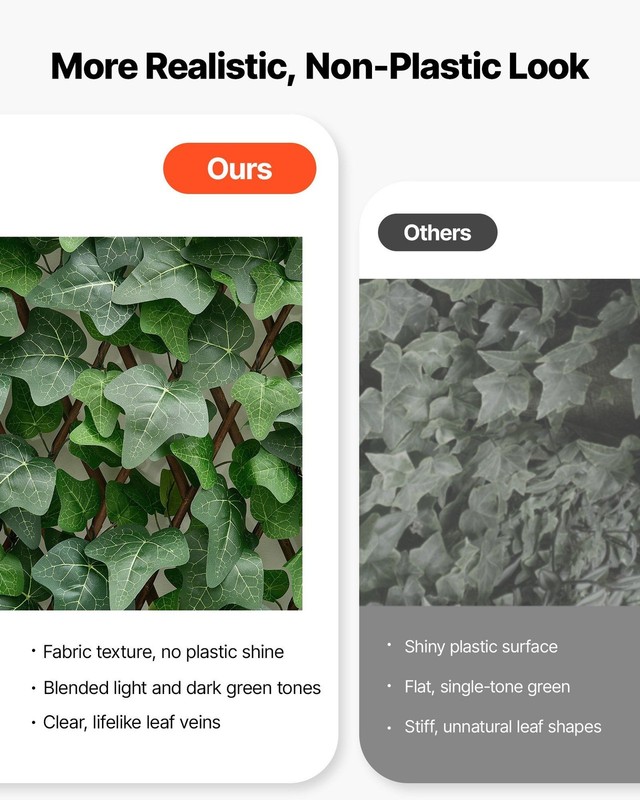Click the Flat, single-tone green text

487,687
